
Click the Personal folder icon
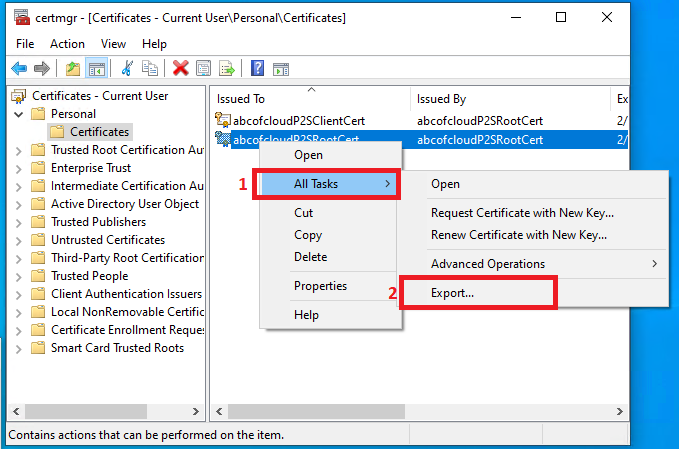[38, 114]
